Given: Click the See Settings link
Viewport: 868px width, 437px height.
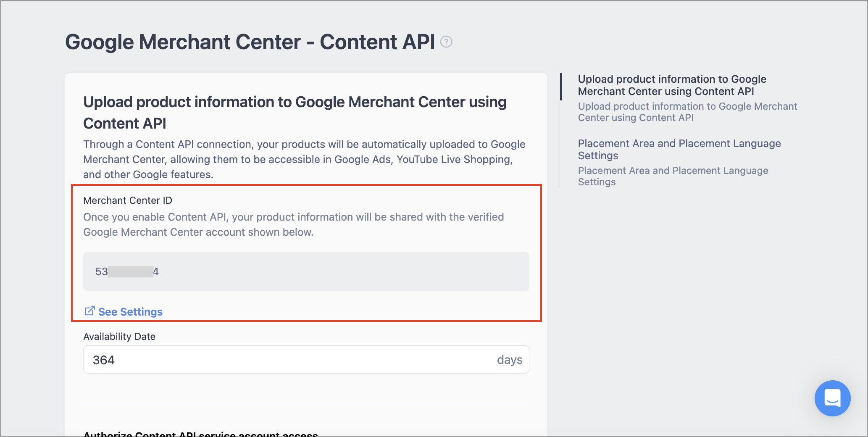Looking at the screenshot, I should coord(130,312).
